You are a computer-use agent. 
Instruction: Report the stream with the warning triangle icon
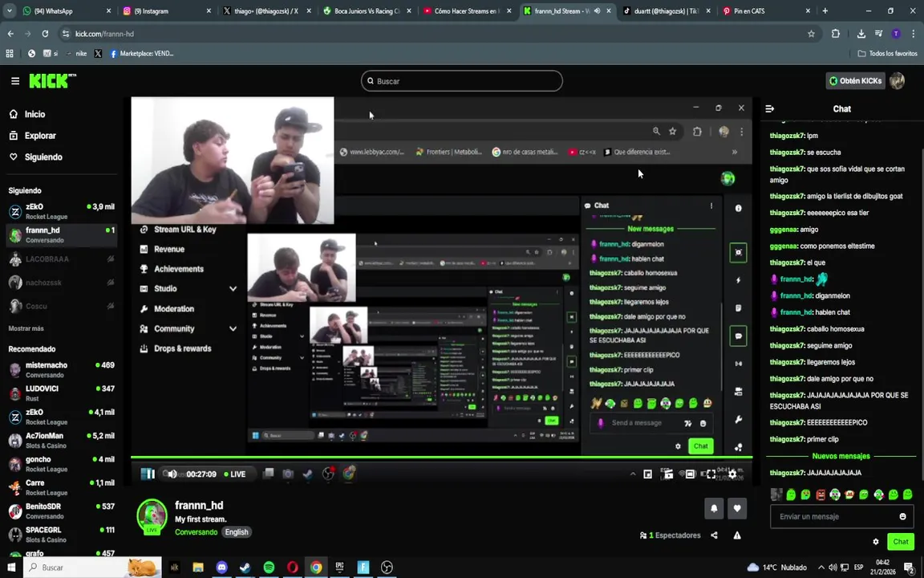pos(736,535)
